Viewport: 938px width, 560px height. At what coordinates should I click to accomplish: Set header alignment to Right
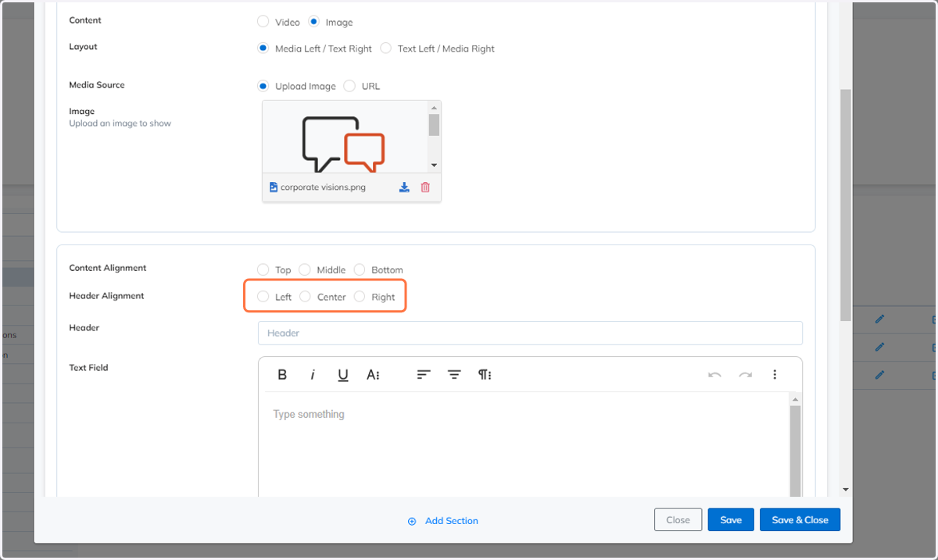click(360, 297)
